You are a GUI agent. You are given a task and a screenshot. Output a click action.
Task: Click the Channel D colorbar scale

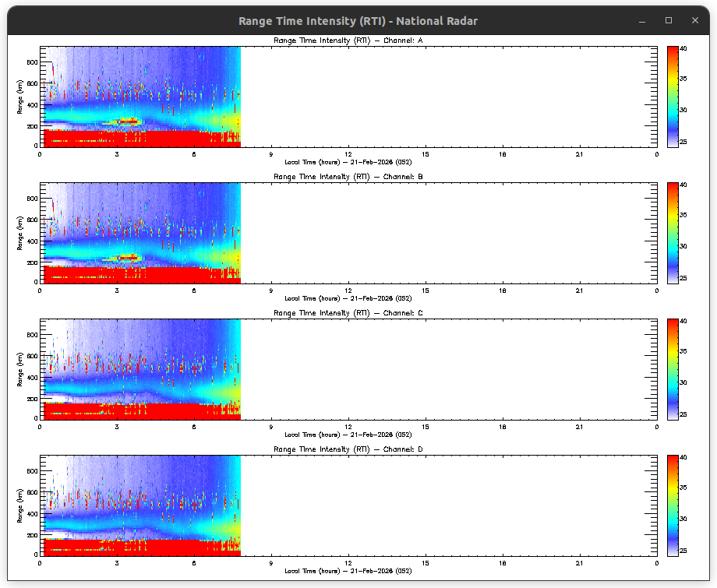(672, 505)
